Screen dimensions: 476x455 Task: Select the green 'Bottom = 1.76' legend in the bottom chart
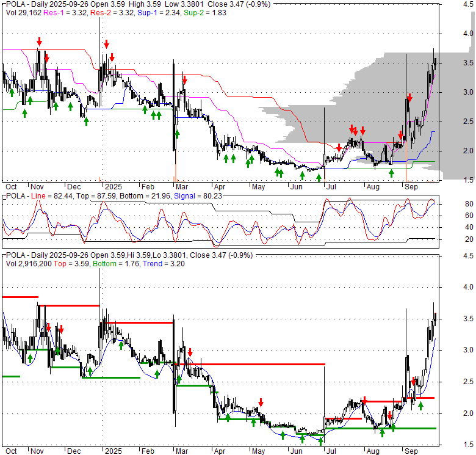tap(116, 264)
